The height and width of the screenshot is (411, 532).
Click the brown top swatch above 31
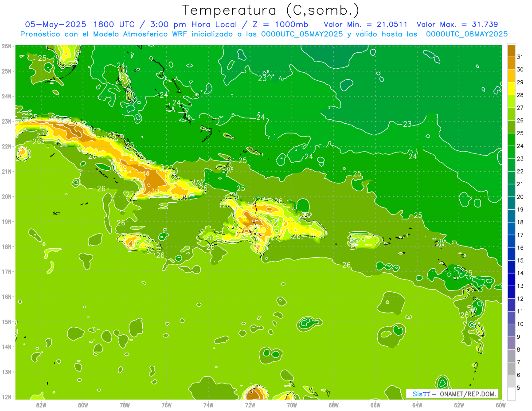coord(511,50)
